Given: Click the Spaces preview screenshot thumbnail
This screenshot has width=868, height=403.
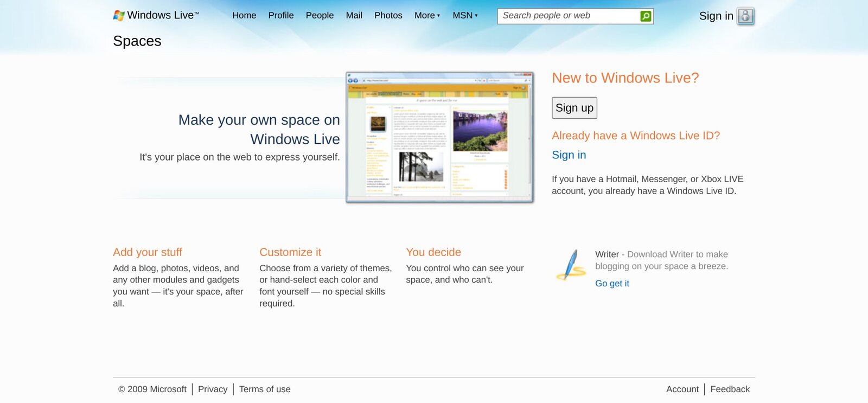Looking at the screenshot, I should point(440,137).
